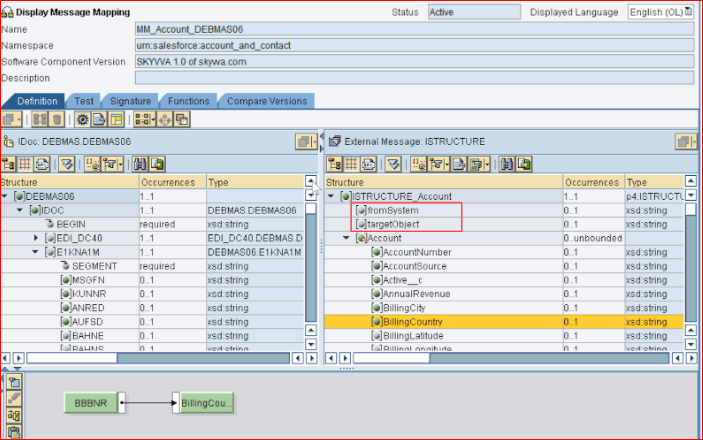
Task: Click the settings gear icon in the main toolbar
Action: point(83,119)
